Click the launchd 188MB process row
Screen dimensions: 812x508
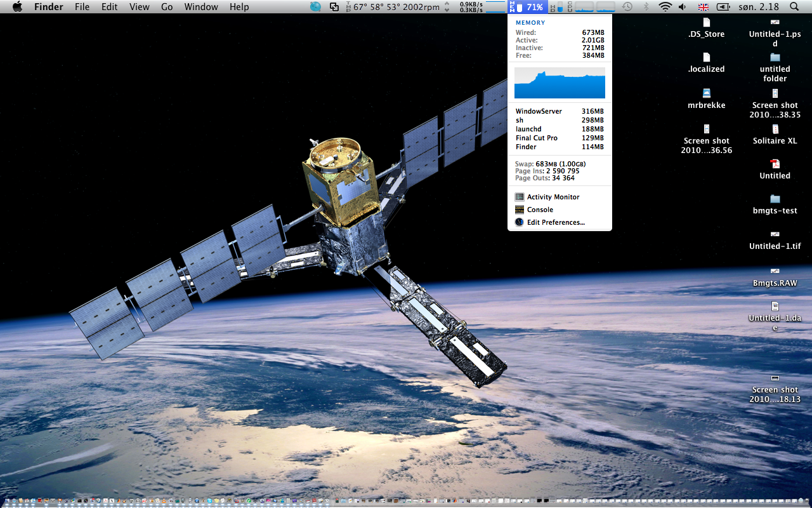coord(560,129)
